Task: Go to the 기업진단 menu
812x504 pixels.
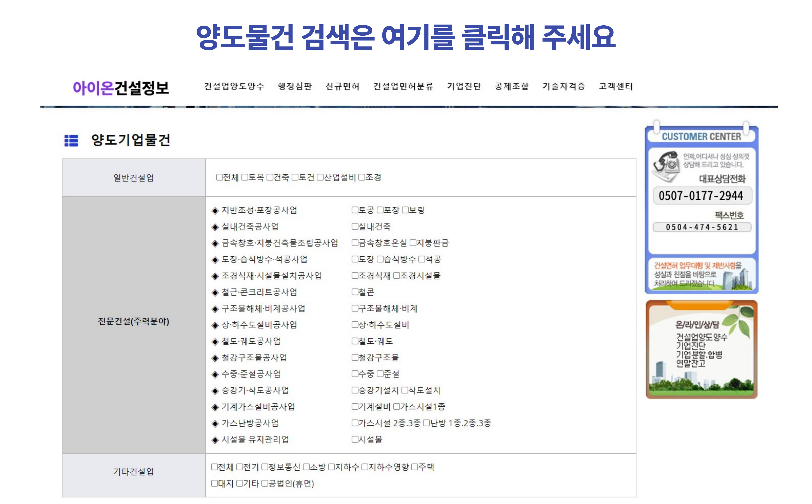Action: pos(464,86)
